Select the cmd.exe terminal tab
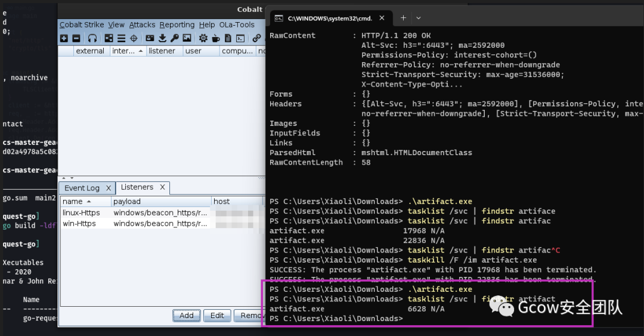This screenshot has width=644, height=336. click(330, 18)
